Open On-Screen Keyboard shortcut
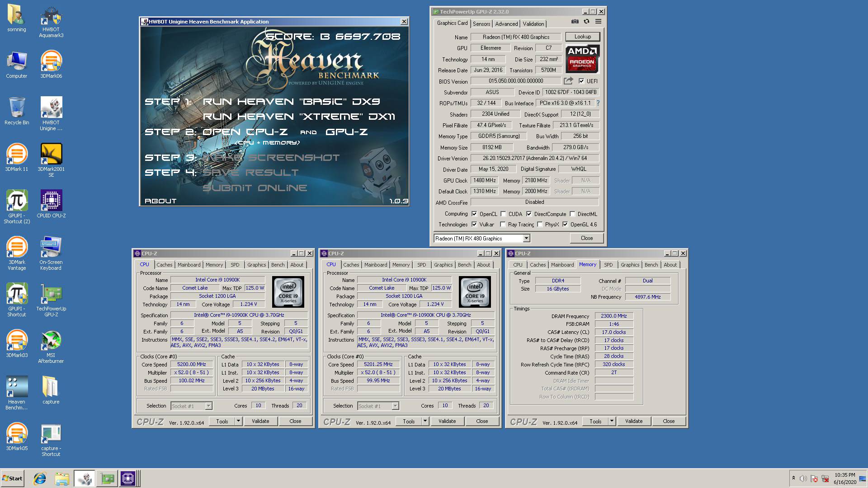Image resolution: width=868 pixels, height=488 pixels. (x=51, y=254)
